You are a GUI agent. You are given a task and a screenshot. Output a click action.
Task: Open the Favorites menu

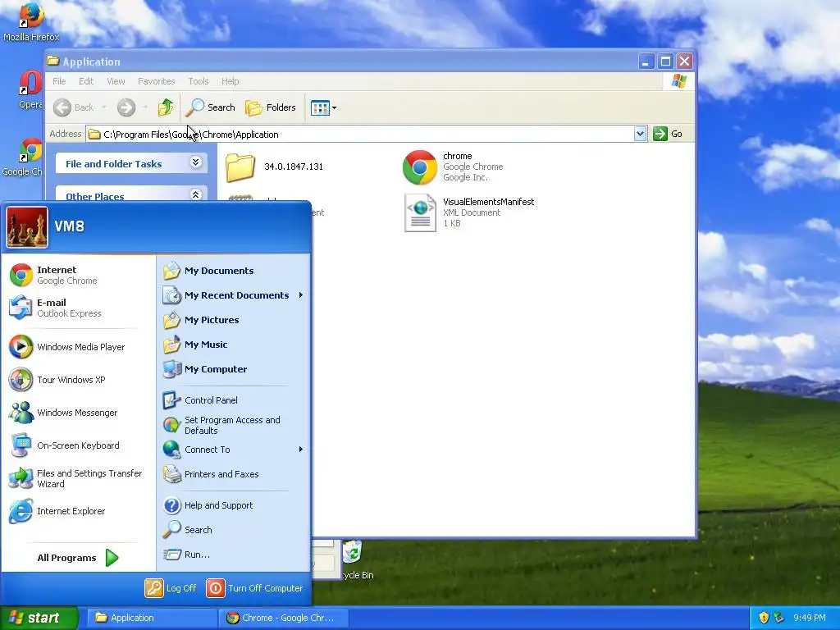pos(157,81)
